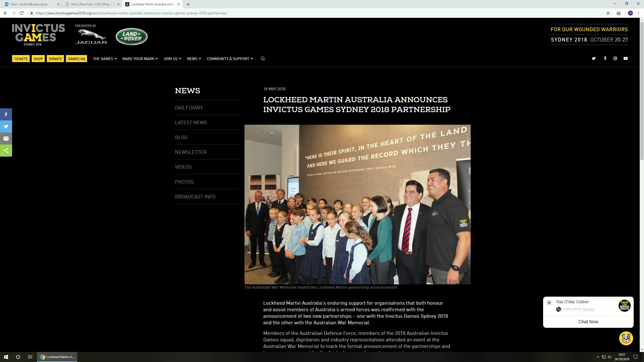Dismiss the Say G'day Cobber chat popup
644x362 pixels.
pyautogui.click(x=549, y=303)
